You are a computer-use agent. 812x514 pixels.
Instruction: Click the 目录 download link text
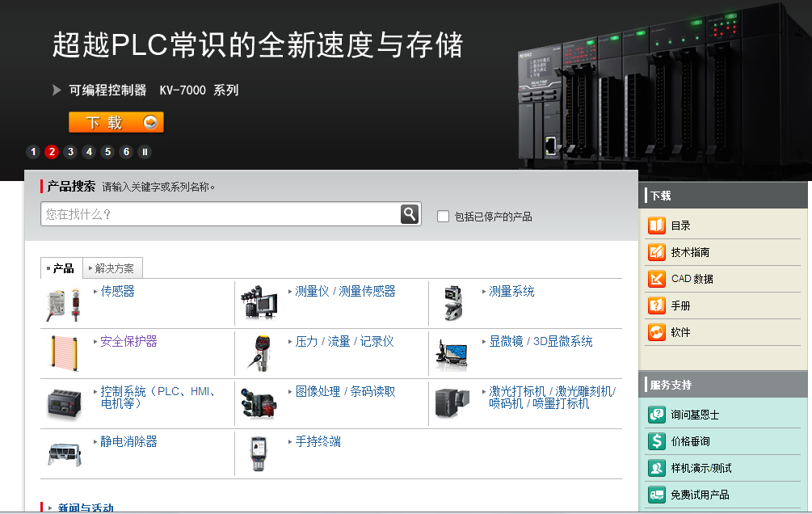pyautogui.click(x=680, y=226)
